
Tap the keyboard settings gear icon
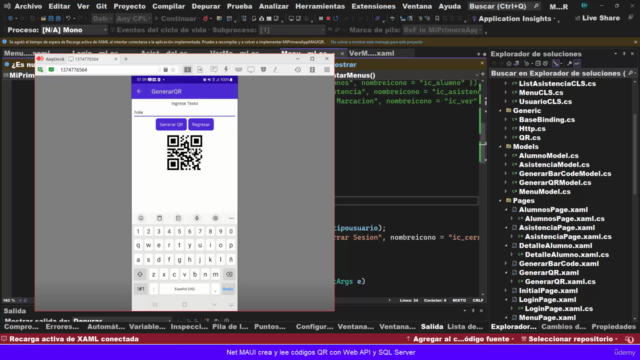(216, 218)
